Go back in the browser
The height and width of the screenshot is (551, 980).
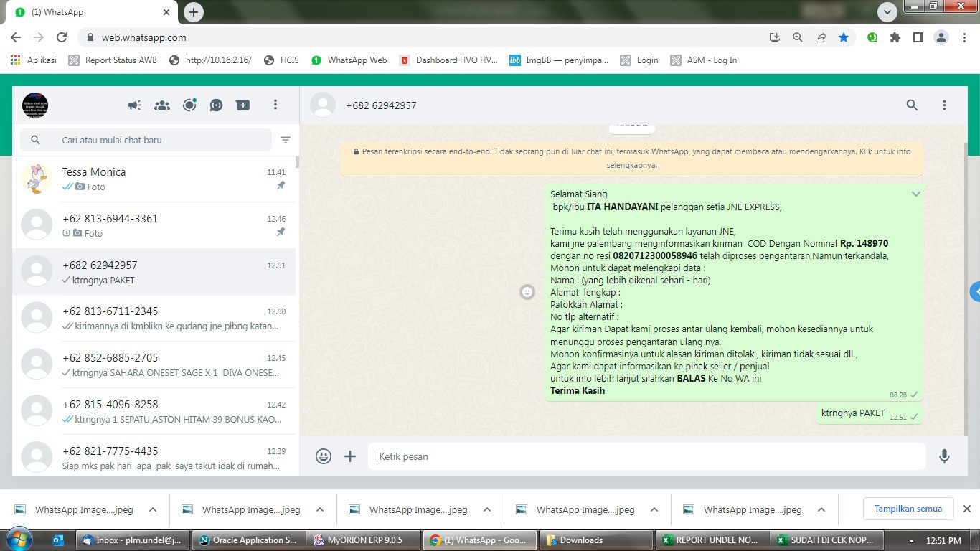click(16, 37)
